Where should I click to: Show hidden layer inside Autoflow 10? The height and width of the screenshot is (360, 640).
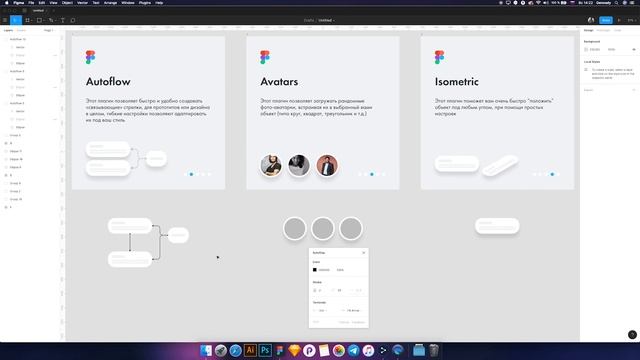[x=55, y=55]
